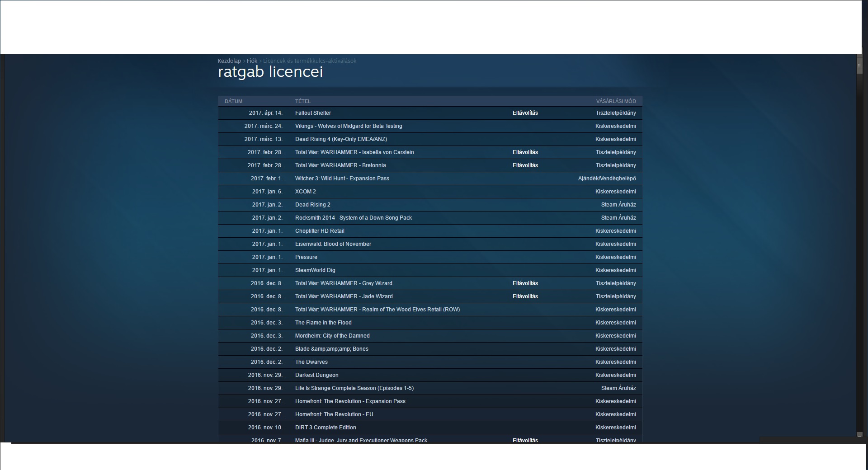This screenshot has height=470, width=868.
Task: Click the date '2017. ápr. 14.'
Action: [266, 113]
